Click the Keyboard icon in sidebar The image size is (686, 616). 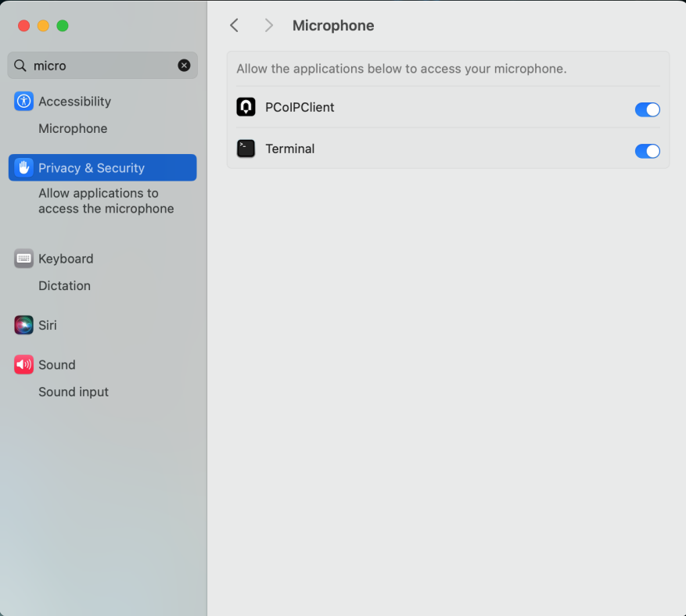coord(23,259)
